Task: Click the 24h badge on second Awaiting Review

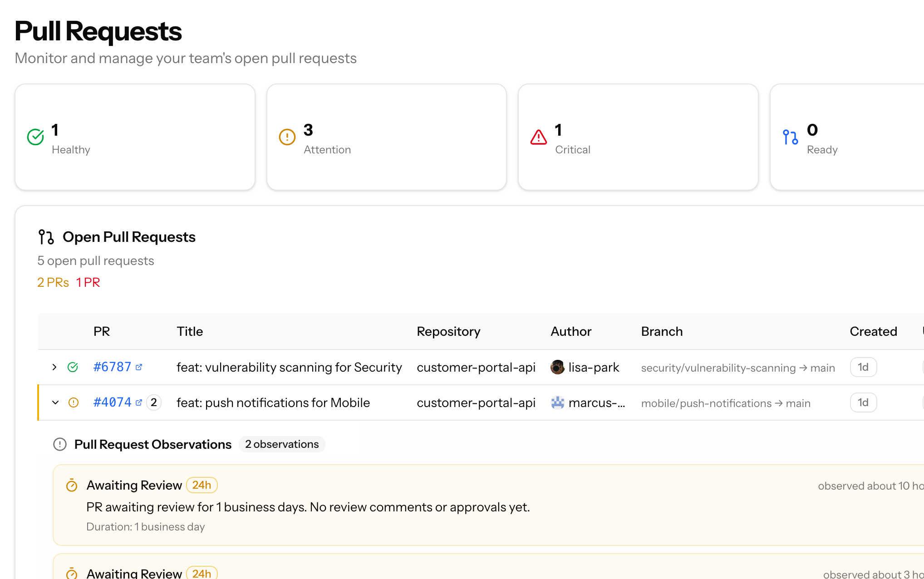Action: coord(202,573)
